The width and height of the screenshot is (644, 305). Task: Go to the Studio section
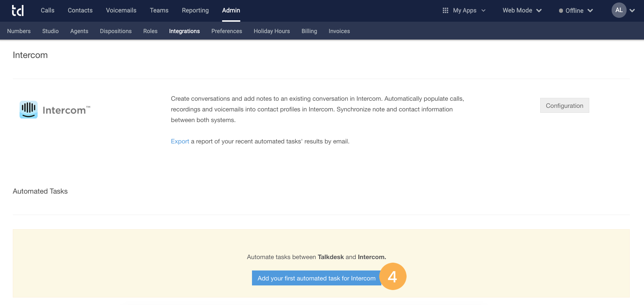tap(50, 31)
